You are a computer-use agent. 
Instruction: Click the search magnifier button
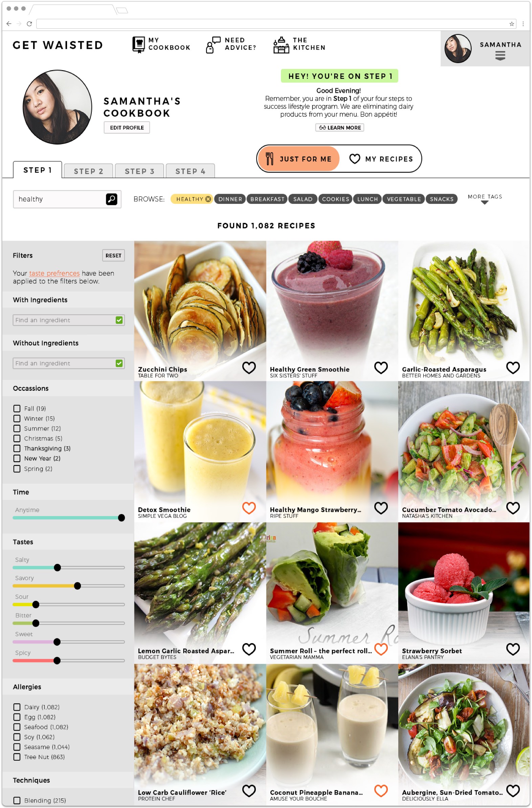111,199
